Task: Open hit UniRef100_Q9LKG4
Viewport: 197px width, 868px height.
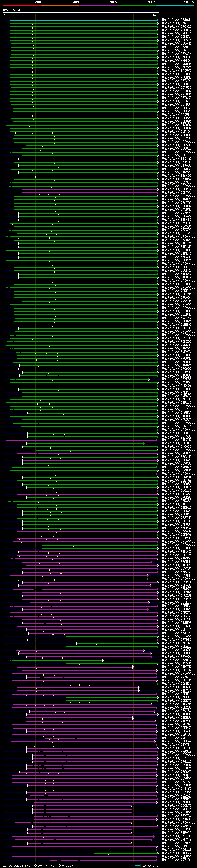Action: click(177, 37)
